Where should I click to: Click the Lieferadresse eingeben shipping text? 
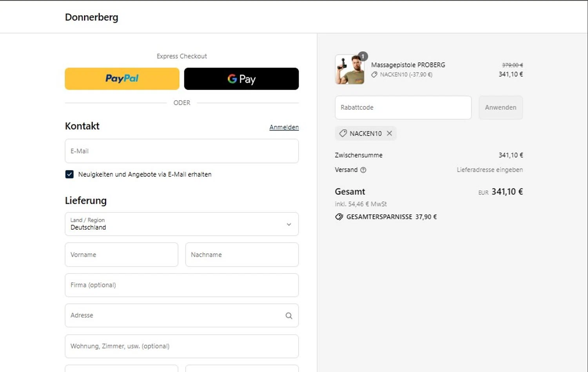coord(490,170)
